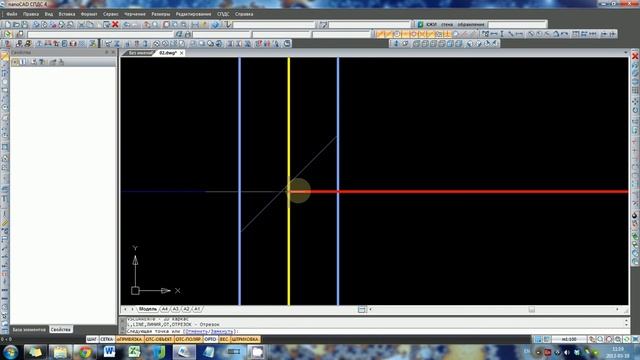The width and height of the screenshot is (640, 360).
Task: Open Excel from taskbar
Action: (134, 352)
